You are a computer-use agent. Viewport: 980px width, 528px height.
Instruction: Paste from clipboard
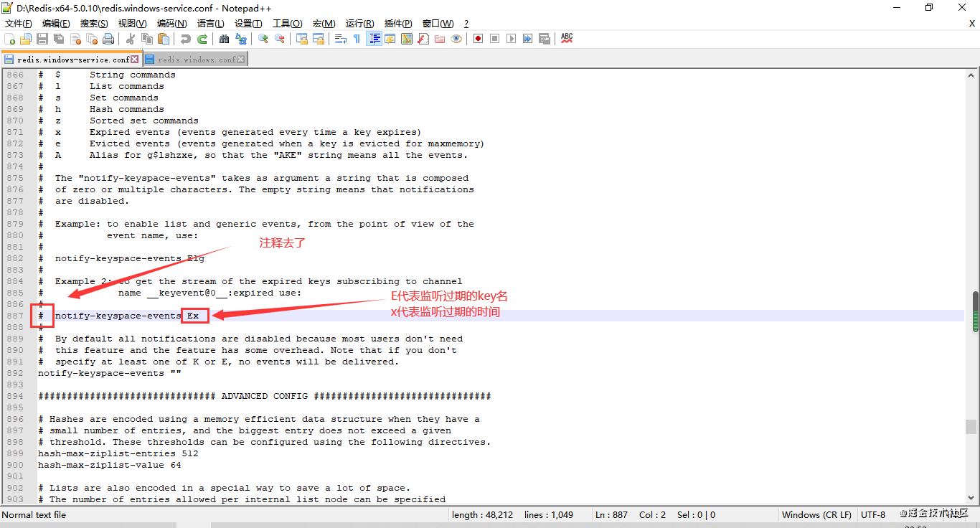click(164, 38)
